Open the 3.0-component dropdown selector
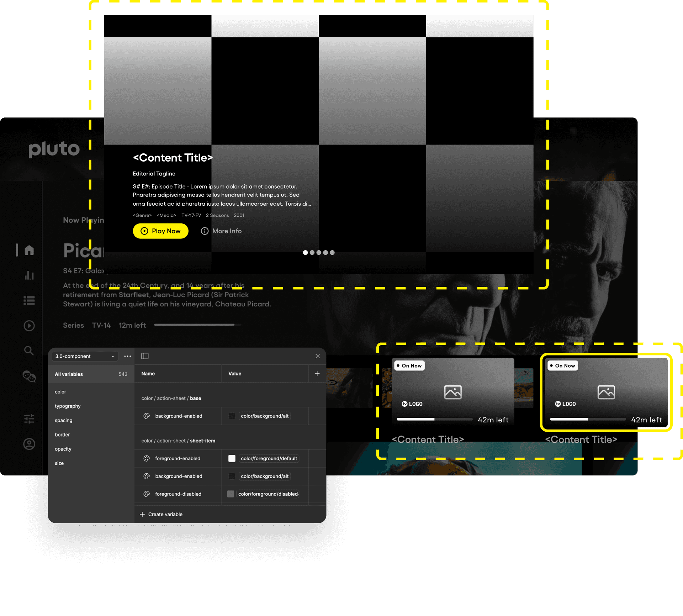The image size is (683, 616). click(x=84, y=356)
